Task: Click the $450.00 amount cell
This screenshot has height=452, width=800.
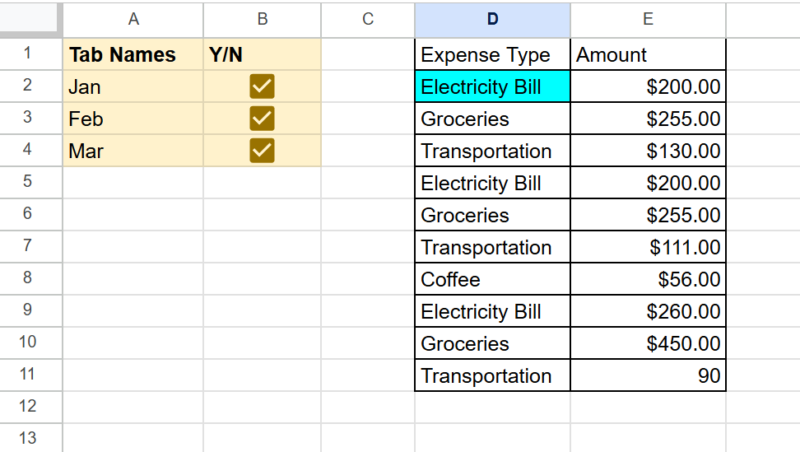Action: pos(648,344)
